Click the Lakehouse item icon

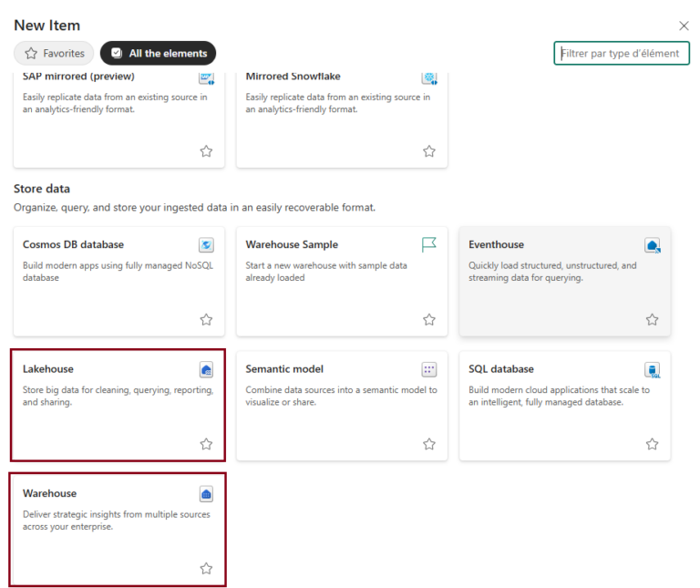point(206,370)
